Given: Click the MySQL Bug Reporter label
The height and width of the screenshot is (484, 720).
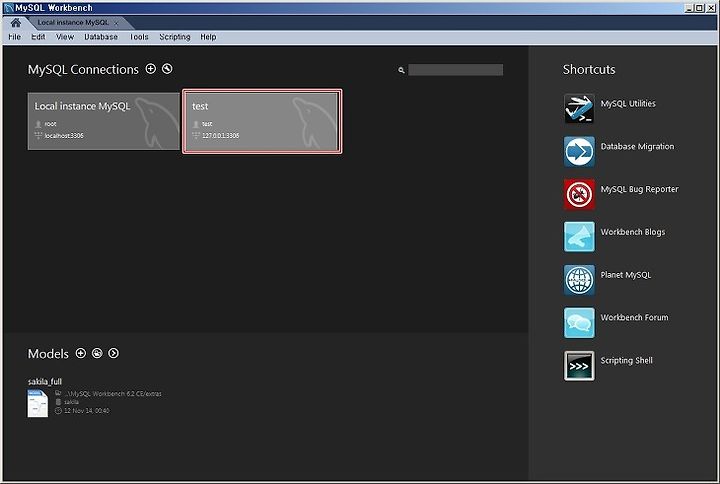Looking at the screenshot, I should [639, 189].
